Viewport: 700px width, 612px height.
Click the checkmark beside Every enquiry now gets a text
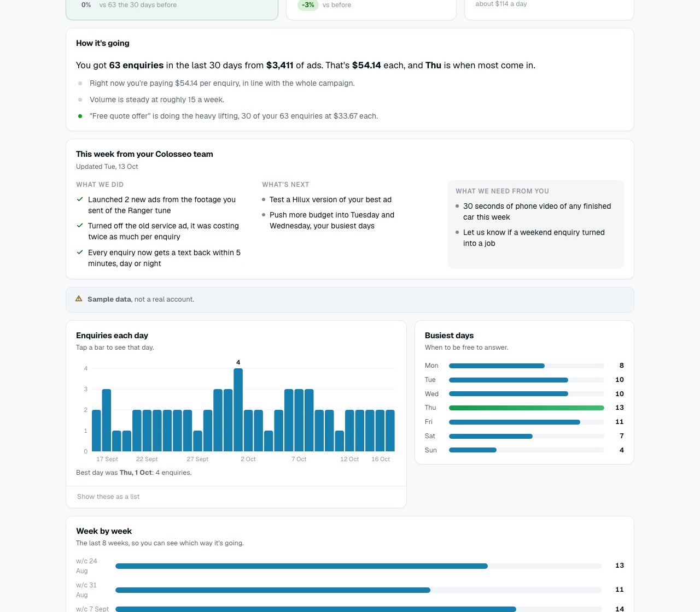[x=80, y=252]
